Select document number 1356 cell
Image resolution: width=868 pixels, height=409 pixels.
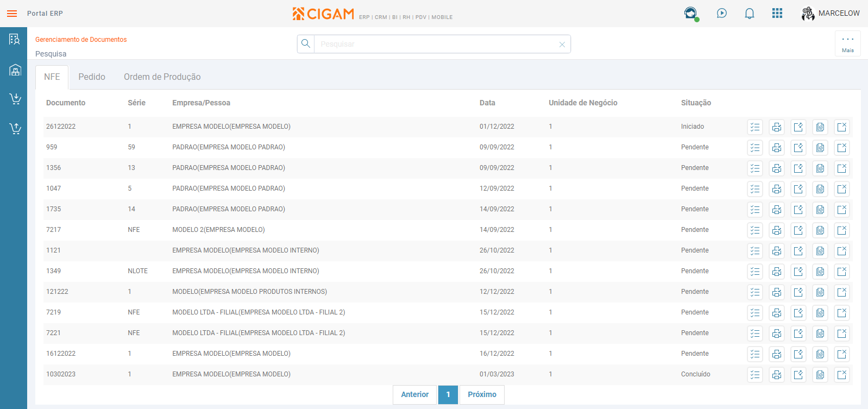(x=54, y=168)
